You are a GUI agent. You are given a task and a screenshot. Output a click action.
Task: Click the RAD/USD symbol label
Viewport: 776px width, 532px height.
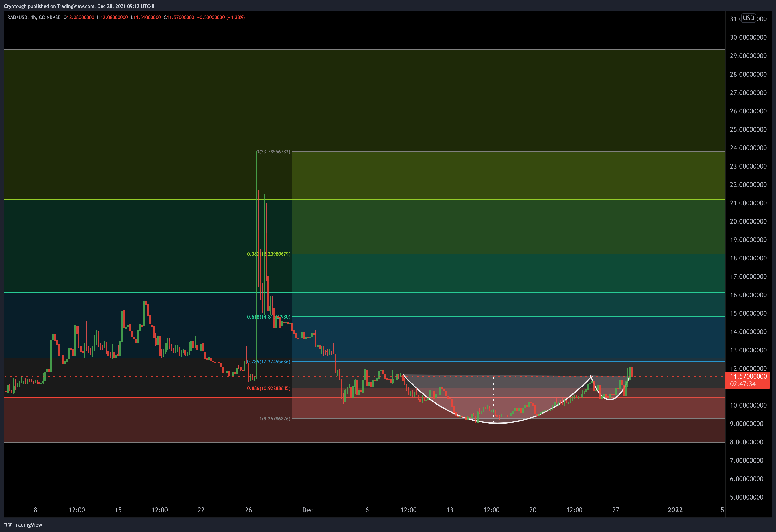pyautogui.click(x=17, y=17)
